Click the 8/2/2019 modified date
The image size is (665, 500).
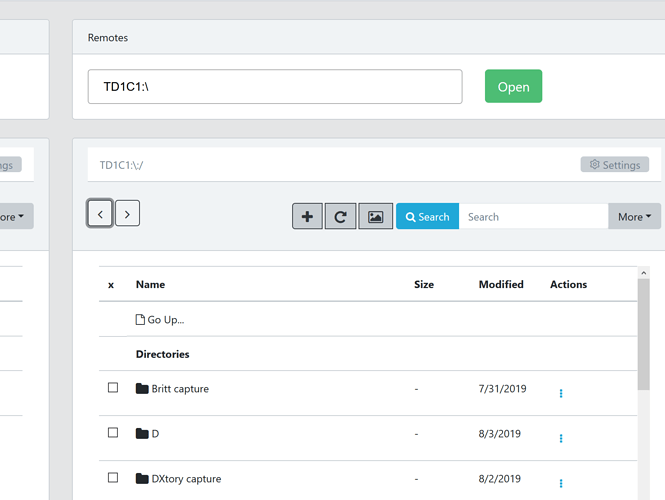(x=500, y=478)
